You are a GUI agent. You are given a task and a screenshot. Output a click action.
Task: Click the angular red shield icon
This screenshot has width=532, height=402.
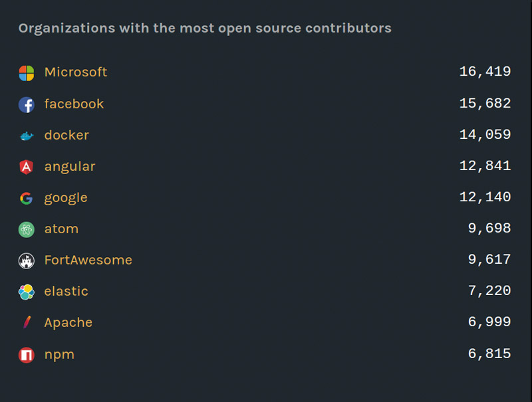(27, 167)
